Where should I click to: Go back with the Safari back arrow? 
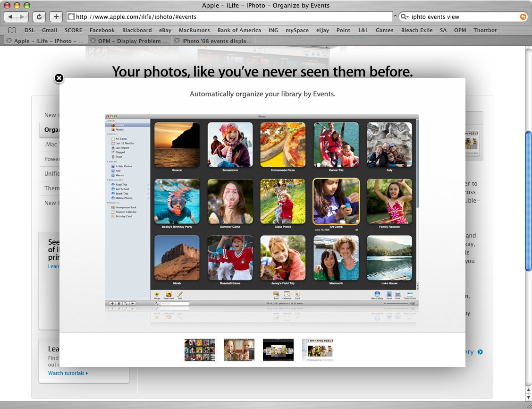coord(10,17)
